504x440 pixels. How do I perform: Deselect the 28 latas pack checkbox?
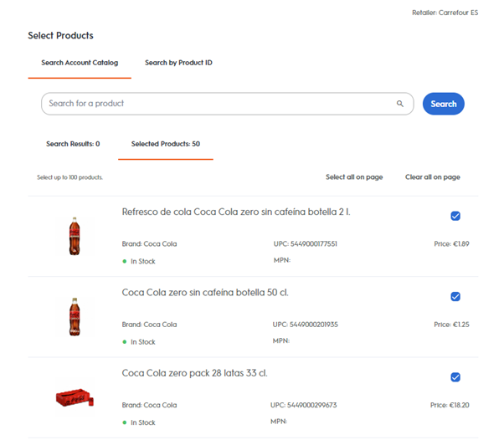click(x=455, y=377)
